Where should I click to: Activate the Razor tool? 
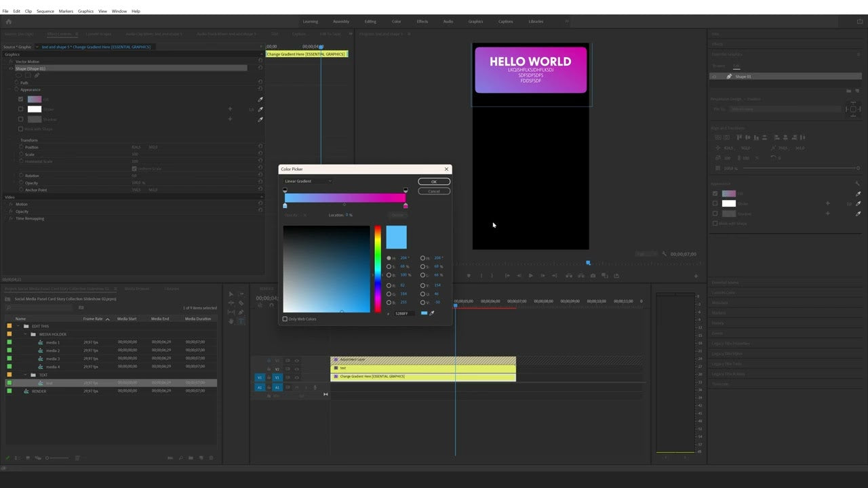coord(241,303)
